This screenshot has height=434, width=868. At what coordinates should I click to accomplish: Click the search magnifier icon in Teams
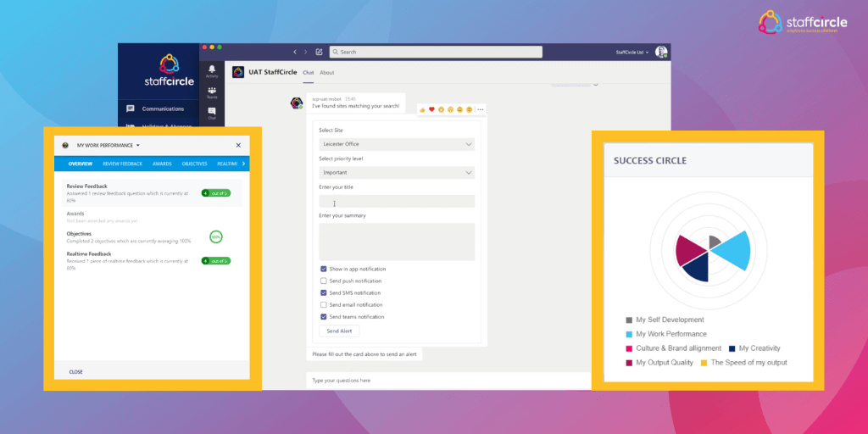335,52
